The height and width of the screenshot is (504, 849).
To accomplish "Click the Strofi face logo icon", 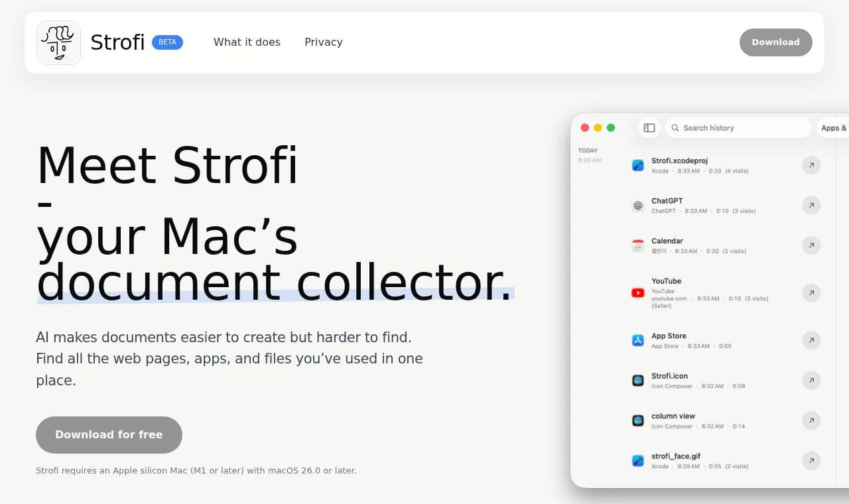I will (x=58, y=42).
